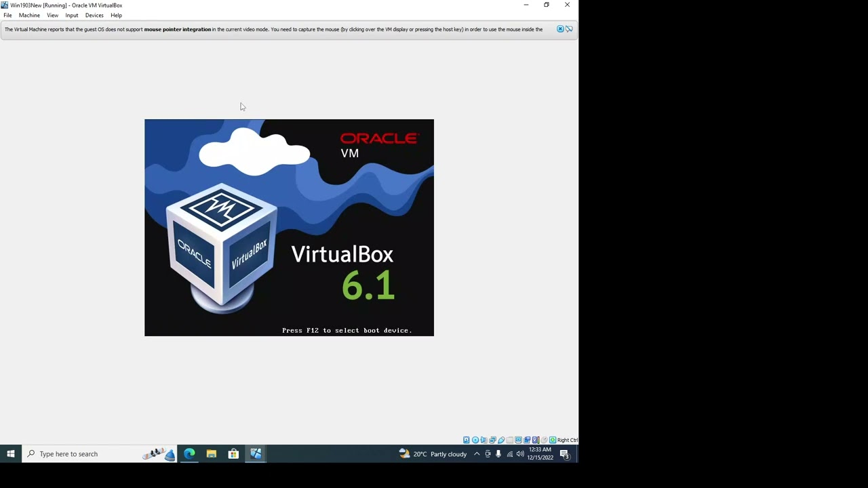This screenshot has width=868, height=488.
Task: Open the Action Center notifications
Action: pyautogui.click(x=564, y=454)
